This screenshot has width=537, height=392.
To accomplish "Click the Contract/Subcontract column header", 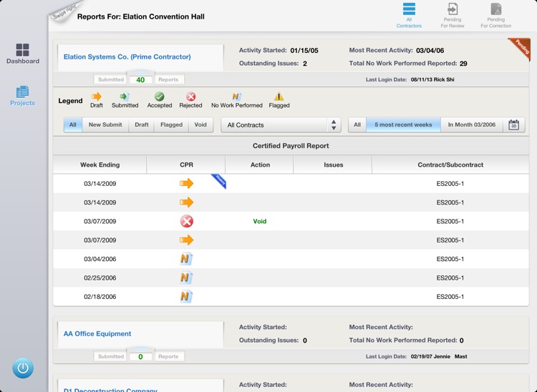I will [x=450, y=165].
